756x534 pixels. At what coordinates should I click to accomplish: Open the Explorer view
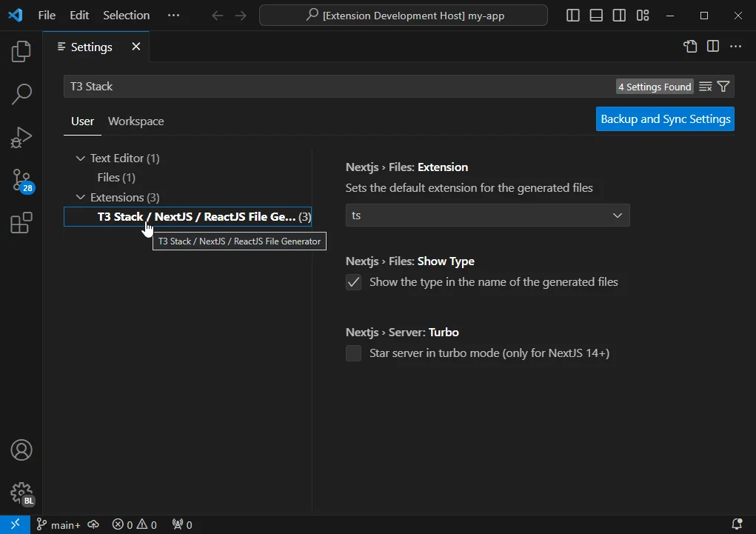[21, 51]
